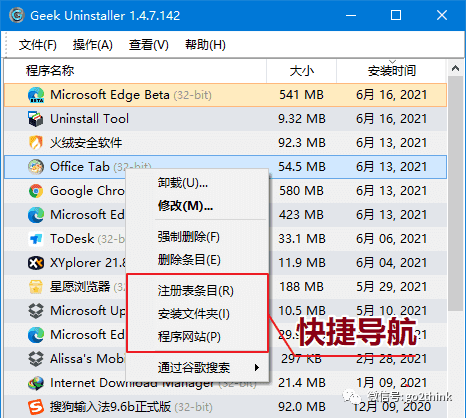This screenshot has width=466, height=418.
Task: Select the 搜狗输入法9.6b正式版 row name
Action: [x=110, y=407]
